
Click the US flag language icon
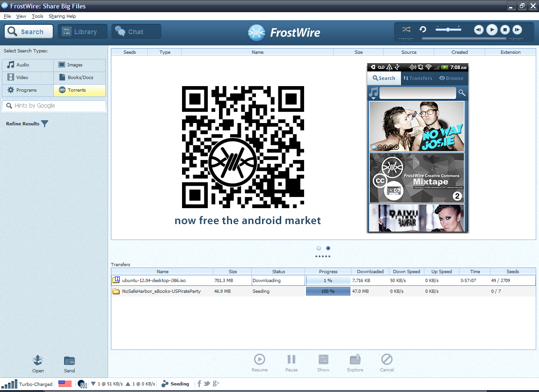tap(65, 384)
